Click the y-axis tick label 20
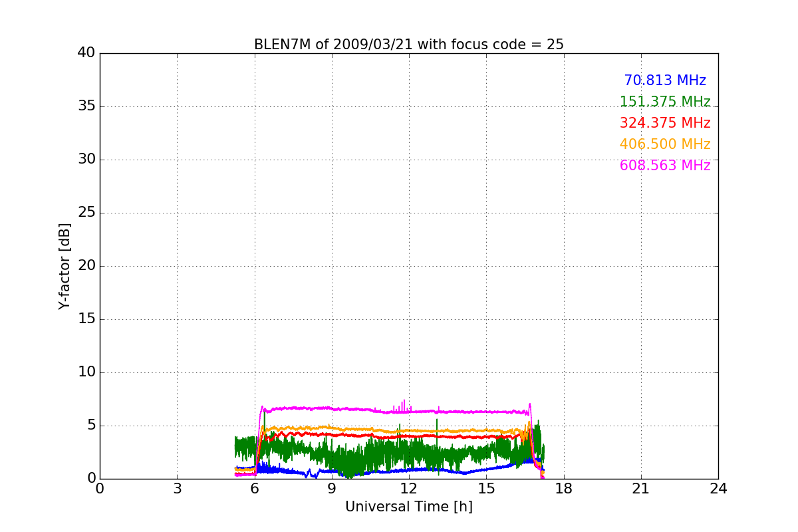The width and height of the screenshot is (798, 532). [86, 266]
